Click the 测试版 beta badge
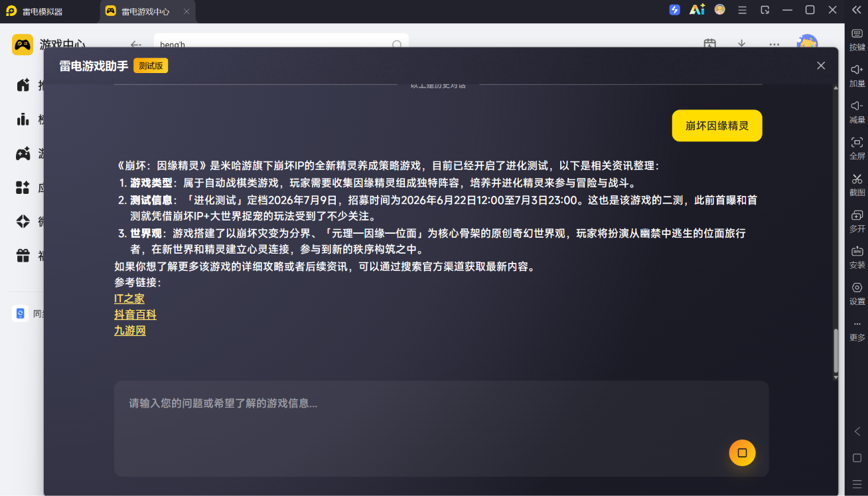The image size is (868, 496). point(151,66)
